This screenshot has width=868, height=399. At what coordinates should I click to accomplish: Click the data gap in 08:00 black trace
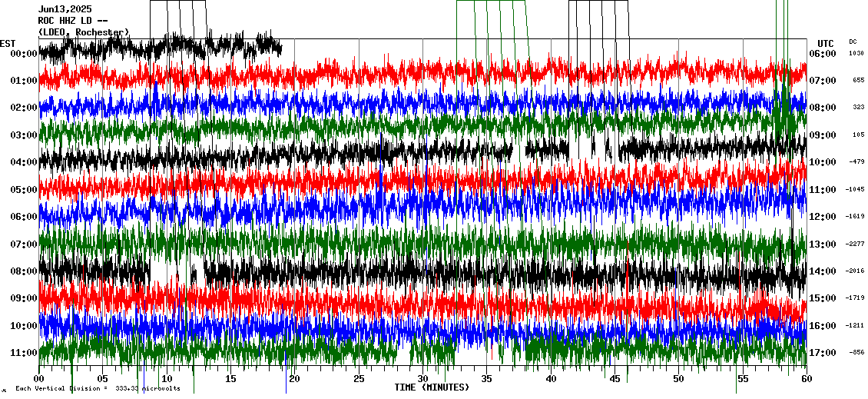(161, 271)
